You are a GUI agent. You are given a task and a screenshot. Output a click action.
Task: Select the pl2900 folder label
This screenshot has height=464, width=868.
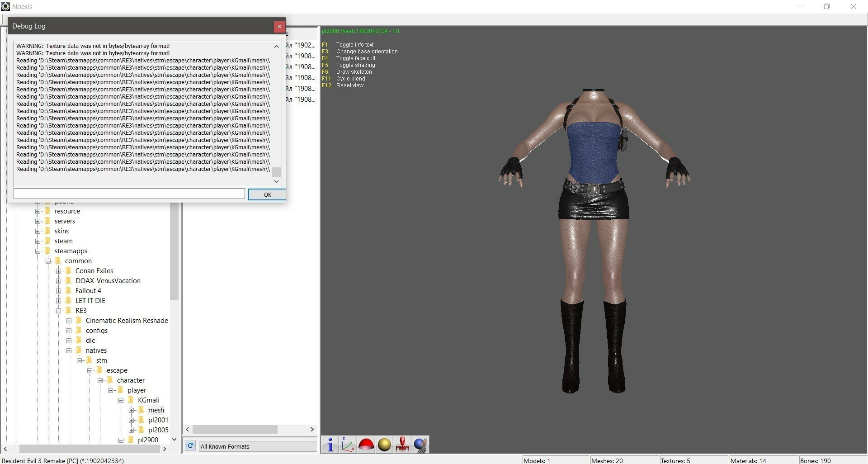pyautogui.click(x=148, y=440)
